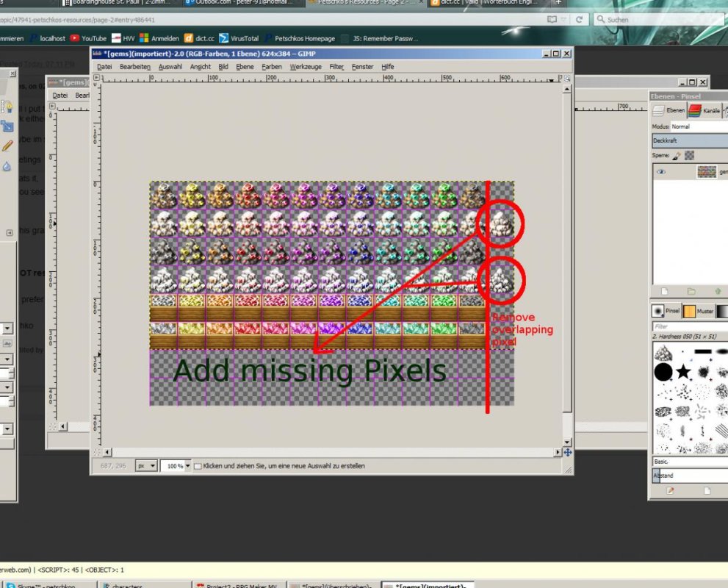Select the large solid black circle brush

[x=663, y=372]
